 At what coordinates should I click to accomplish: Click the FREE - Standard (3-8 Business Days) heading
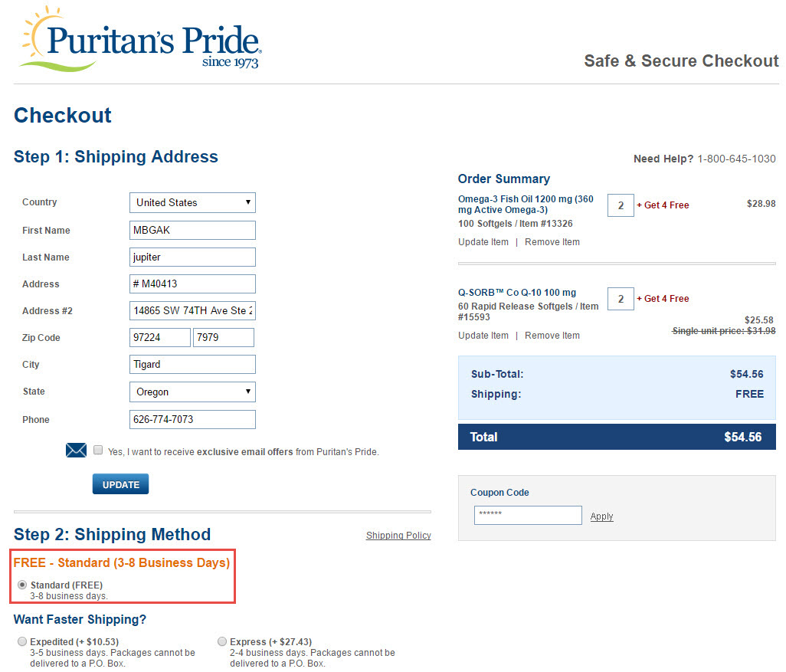(121, 562)
